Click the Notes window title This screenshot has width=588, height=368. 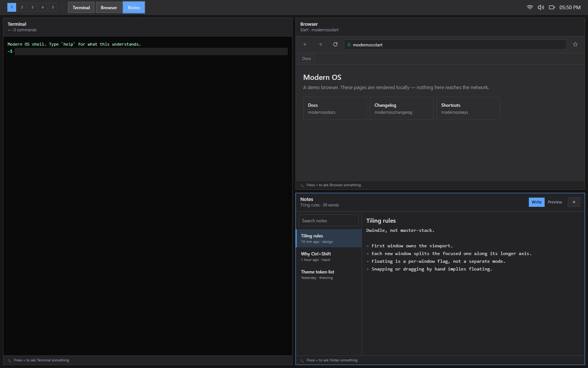coord(307,199)
